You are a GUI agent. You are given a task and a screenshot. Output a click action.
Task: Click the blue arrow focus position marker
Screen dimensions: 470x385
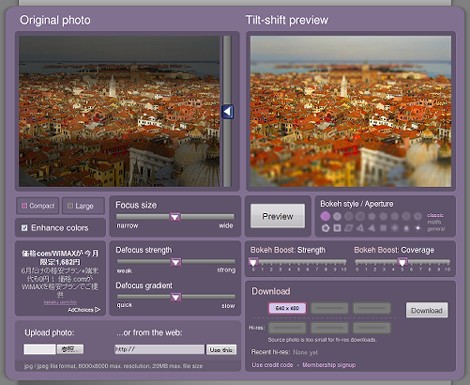[227, 111]
